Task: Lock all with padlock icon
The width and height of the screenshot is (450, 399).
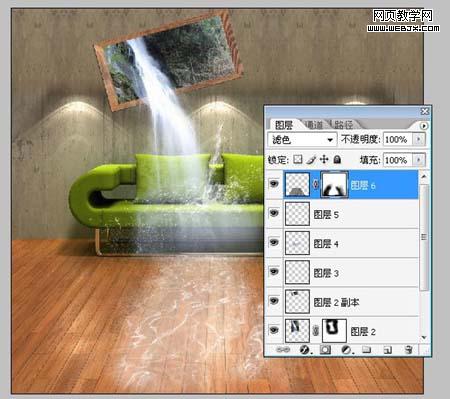Action: 337,160
